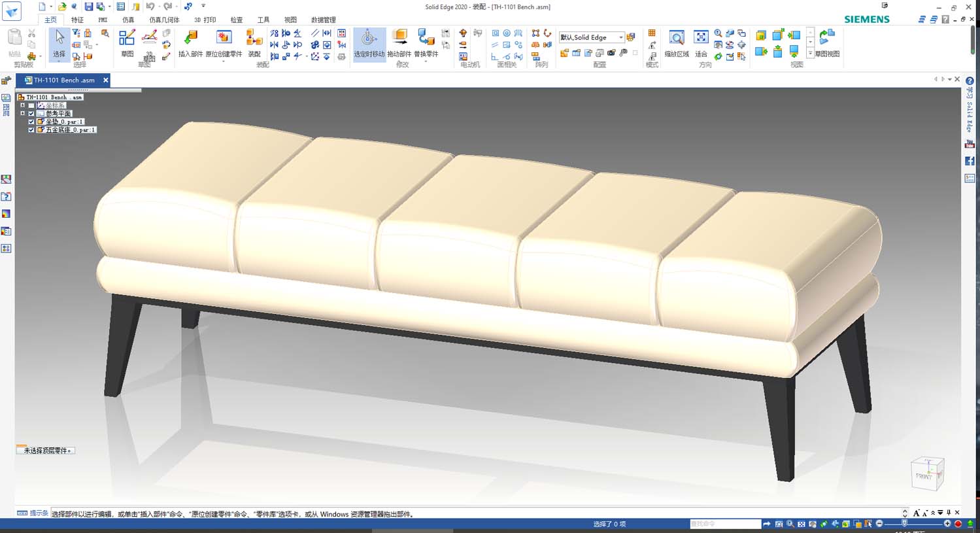Uncheck 五金底座_0.par:1 visibility checkbox
Image resolution: width=980 pixels, height=533 pixels.
click(x=31, y=130)
